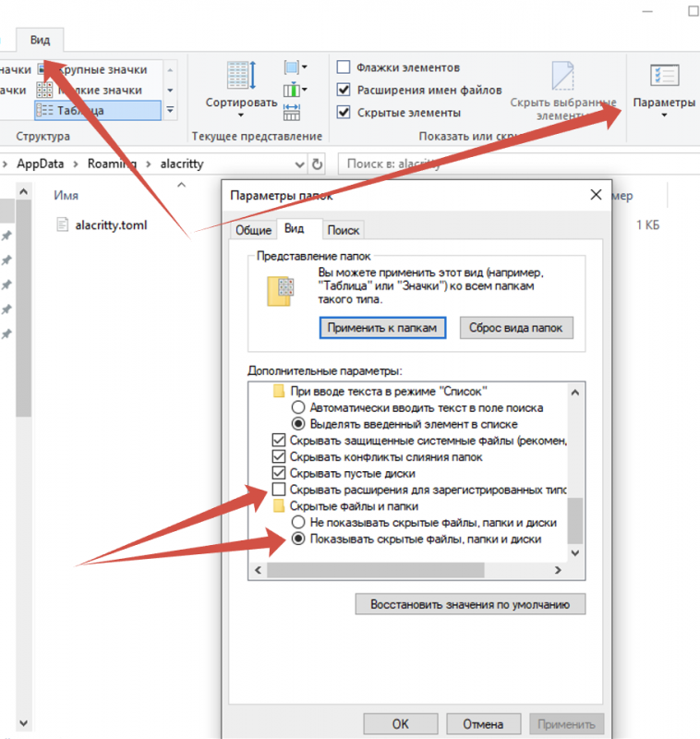Click Size all columns to fit icon

pos(292,112)
